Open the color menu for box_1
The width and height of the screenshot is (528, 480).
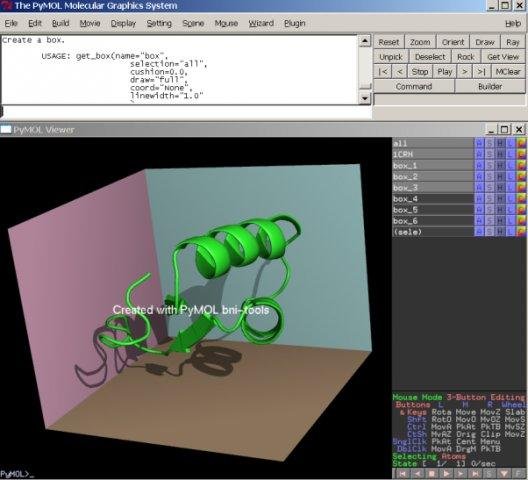521,166
